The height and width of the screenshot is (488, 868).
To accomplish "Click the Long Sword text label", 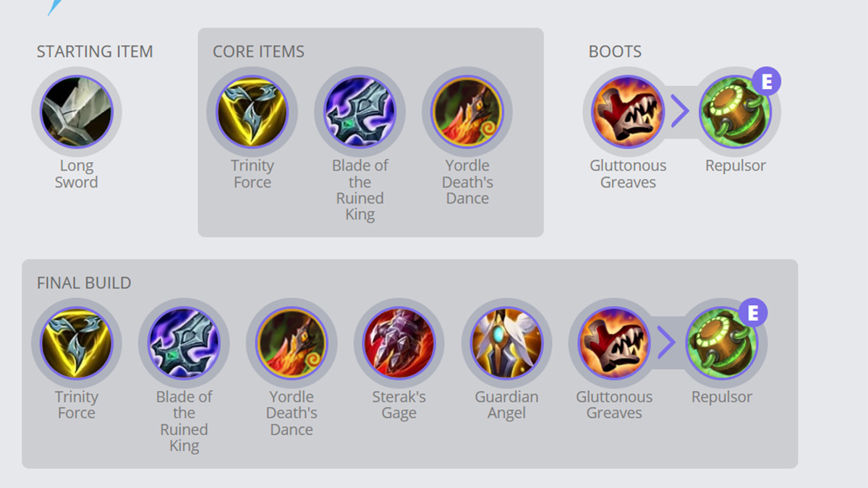I will coord(76,174).
